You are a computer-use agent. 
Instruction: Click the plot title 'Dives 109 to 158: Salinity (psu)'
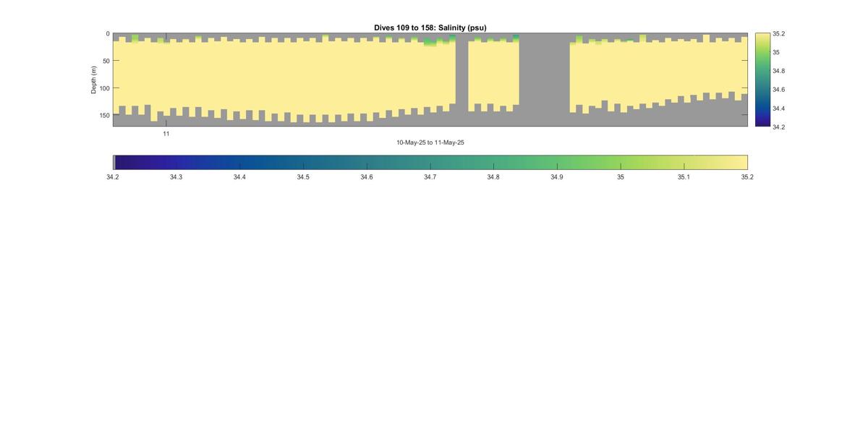(x=430, y=27)
